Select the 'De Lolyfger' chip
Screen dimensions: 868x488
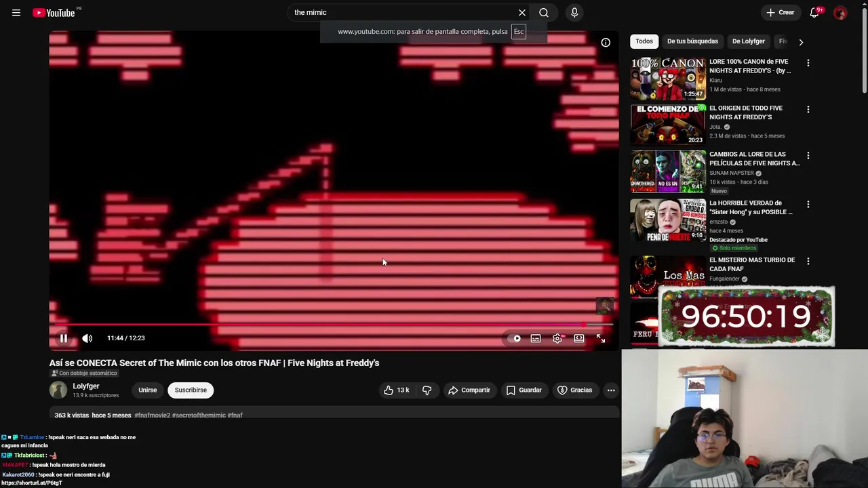(749, 41)
